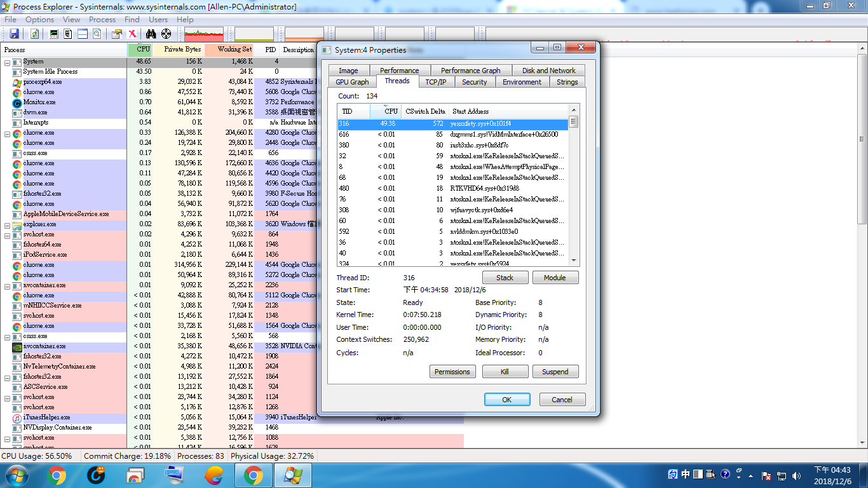
Task: Click the Stack button
Action: tap(505, 278)
